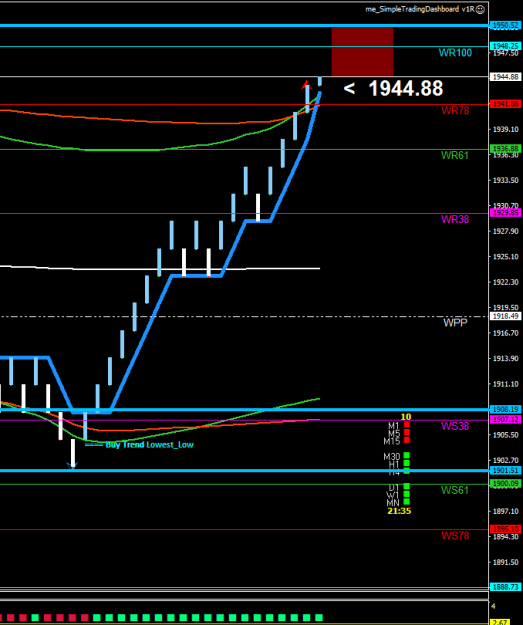Select the dark red rectangle zone
Screen dimensions: 523x625
[362, 51]
